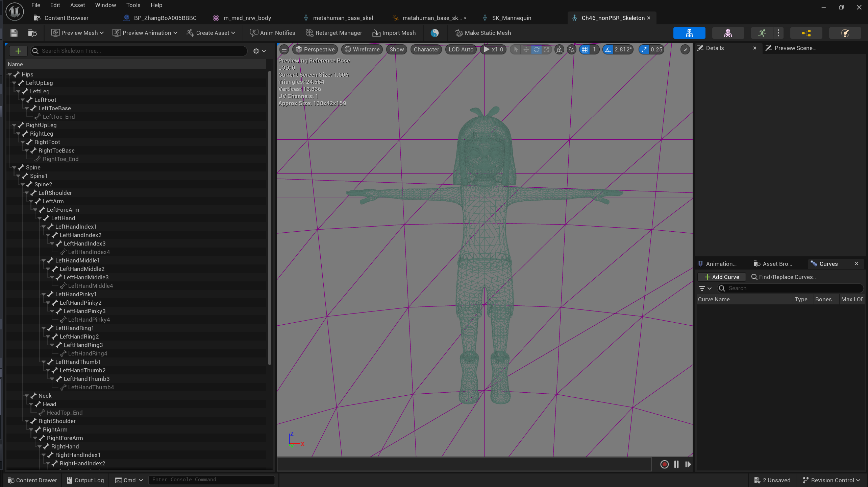
Task: Toggle scale snapping button
Action: tap(644, 49)
